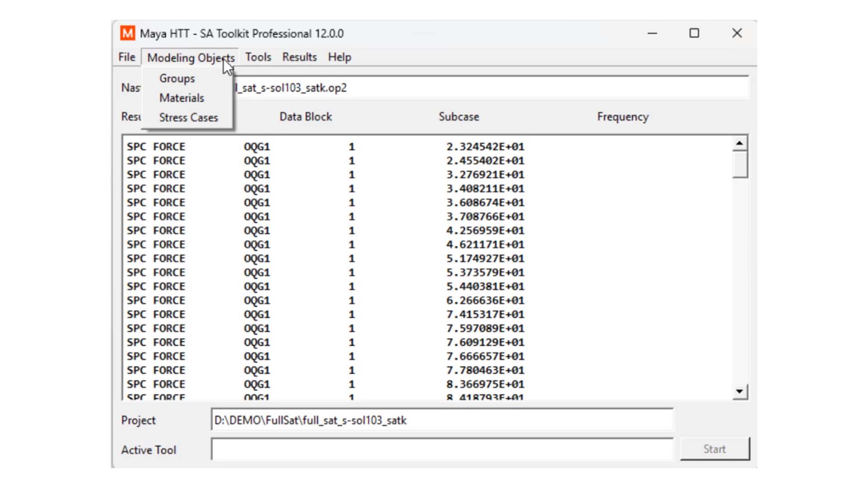Click the Data Block column header
This screenshot has width=868, height=488.
306,117
